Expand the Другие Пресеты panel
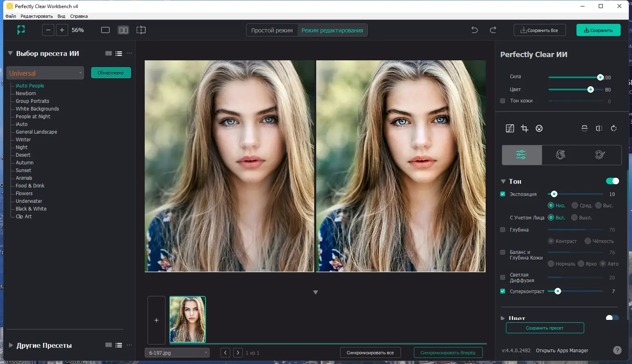 [11, 345]
